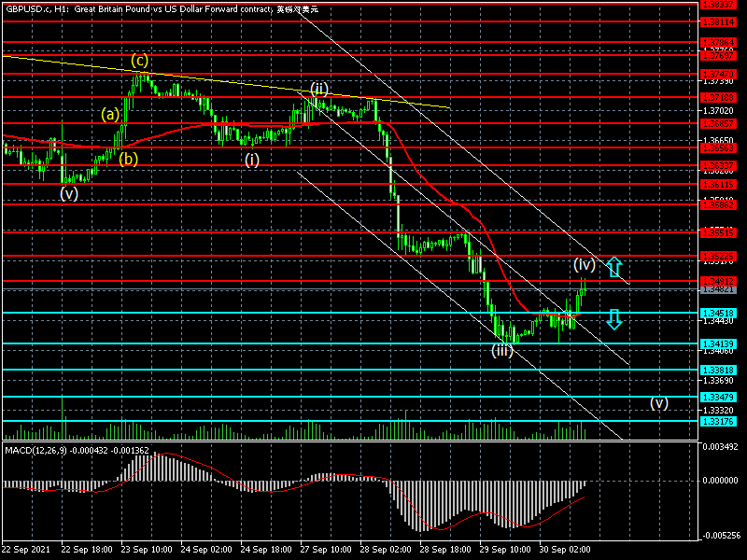
Task: Click the 22 Sep 2021 date label
Action: click(26, 550)
